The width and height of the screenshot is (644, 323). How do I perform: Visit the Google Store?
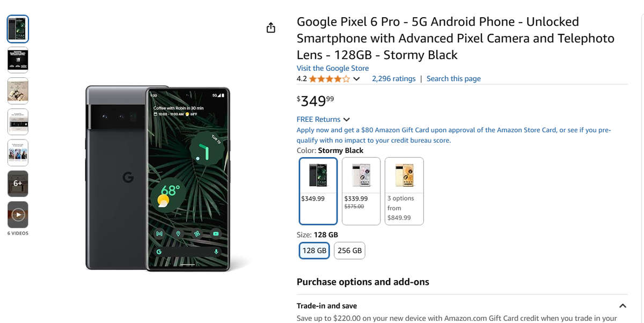[333, 68]
